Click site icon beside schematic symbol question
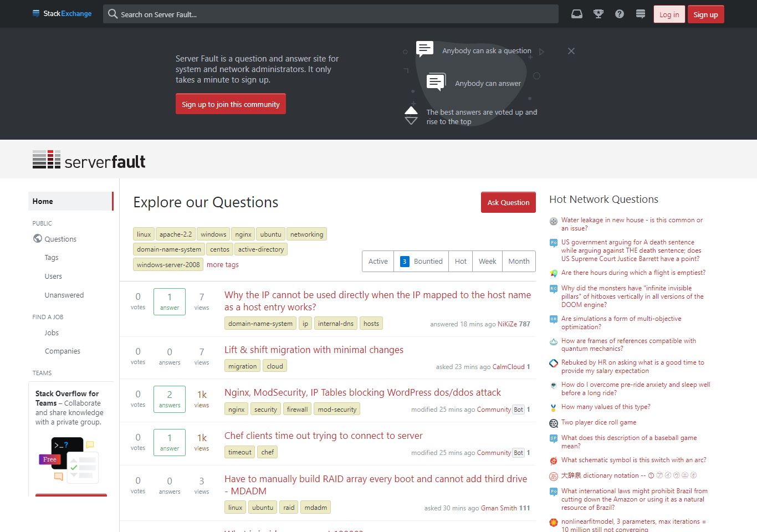The image size is (757, 532). 553,461
